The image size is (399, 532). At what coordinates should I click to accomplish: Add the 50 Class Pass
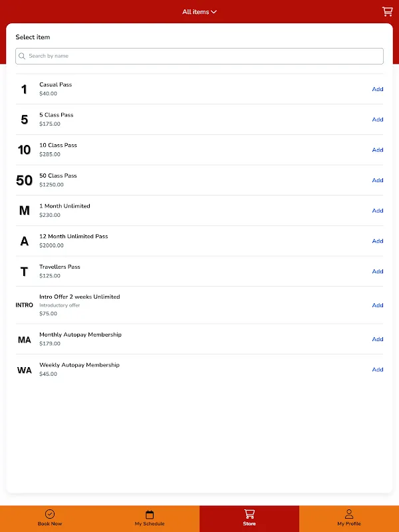(x=378, y=180)
